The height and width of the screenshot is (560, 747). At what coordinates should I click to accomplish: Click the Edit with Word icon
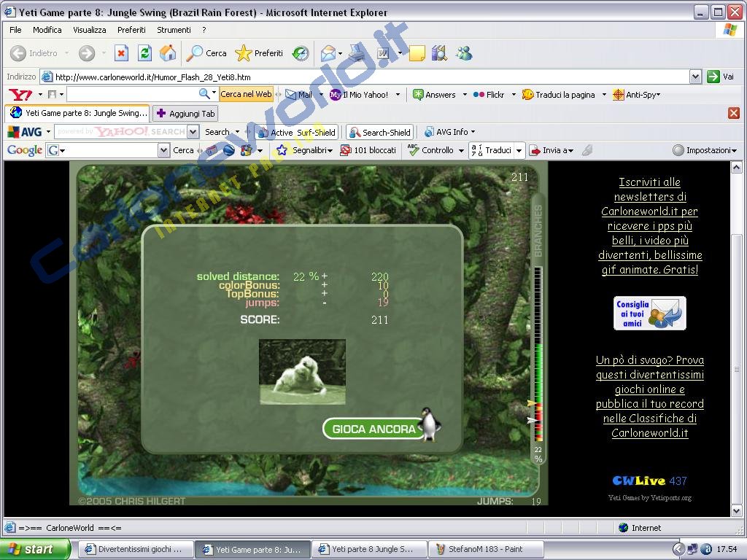[384, 53]
